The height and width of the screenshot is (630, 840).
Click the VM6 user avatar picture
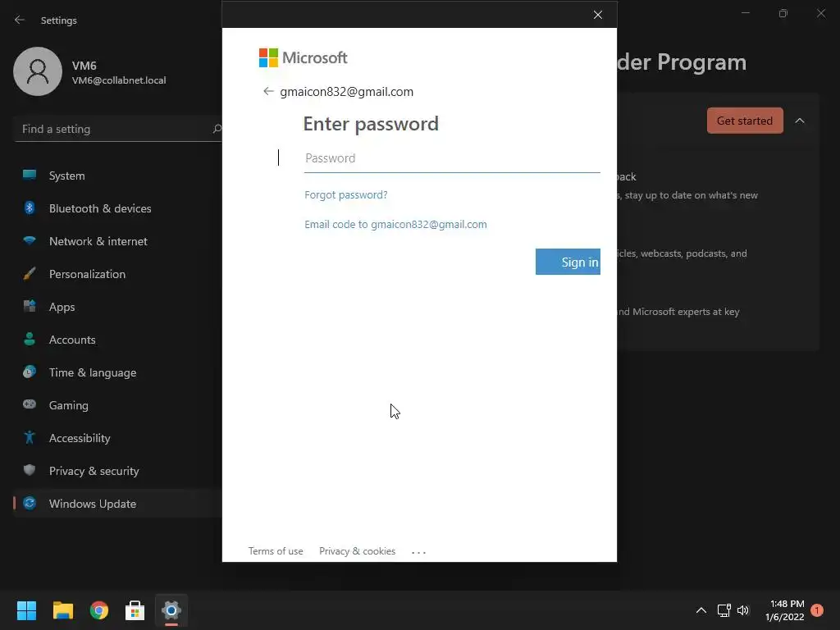pyautogui.click(x=38, y=71)
